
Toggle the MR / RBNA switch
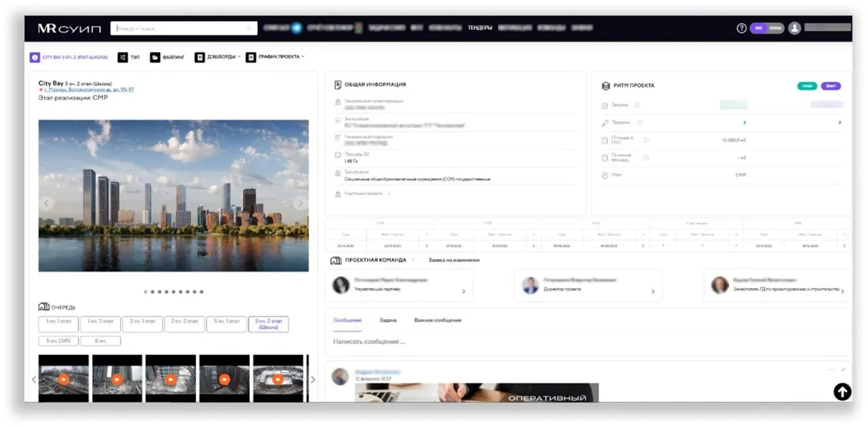tap(767, 28)
